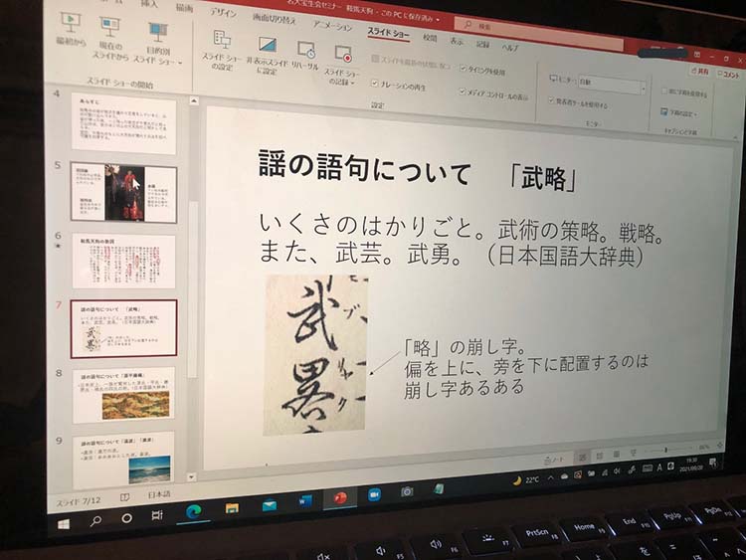The height and width of the screenshot is (560, 746).
Task: Select slide 9 thumbnail with ocean image
Action: coord(123,461)
